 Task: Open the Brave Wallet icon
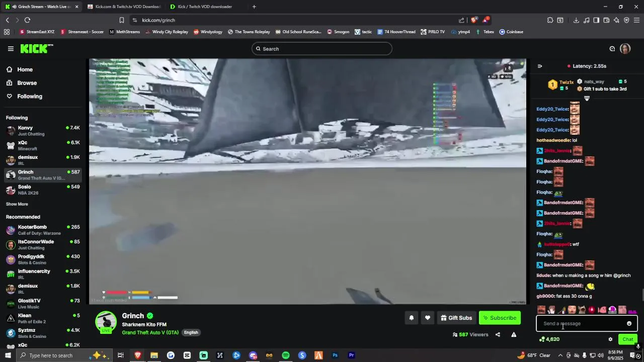[606, 20]
